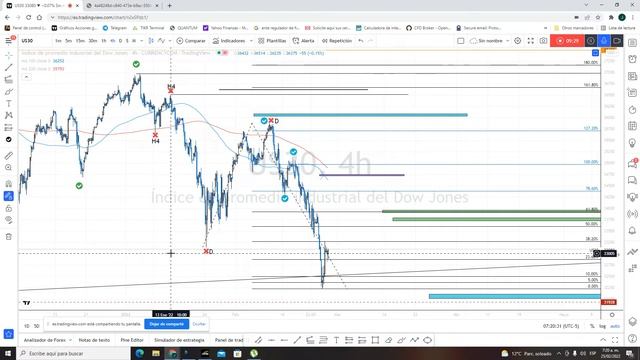The height and width of the screenshot is (360, 640).
Task: Expand the timeframe list dropdown arrow
Action: tap(141, 41)
